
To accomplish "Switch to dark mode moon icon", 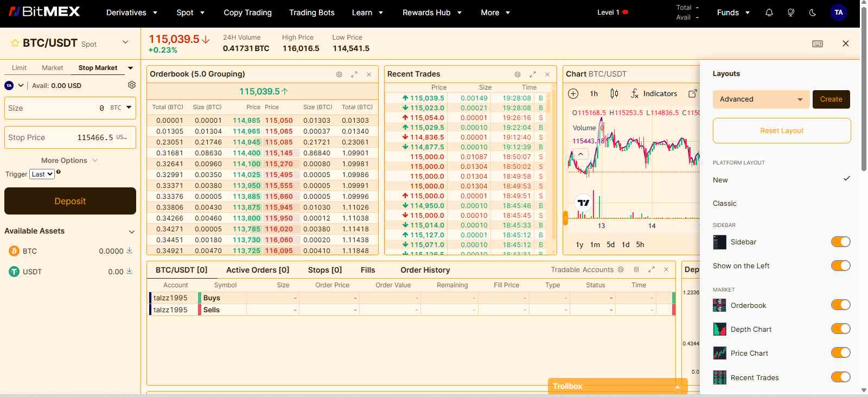I will pos(813,12).
